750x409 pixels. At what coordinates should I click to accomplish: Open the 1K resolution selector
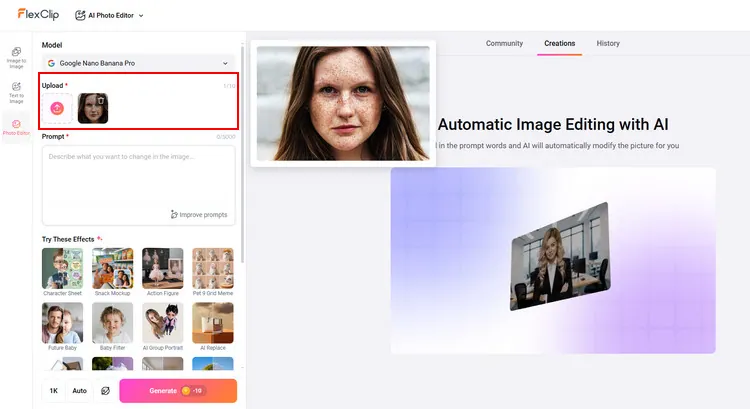[54, 391]
